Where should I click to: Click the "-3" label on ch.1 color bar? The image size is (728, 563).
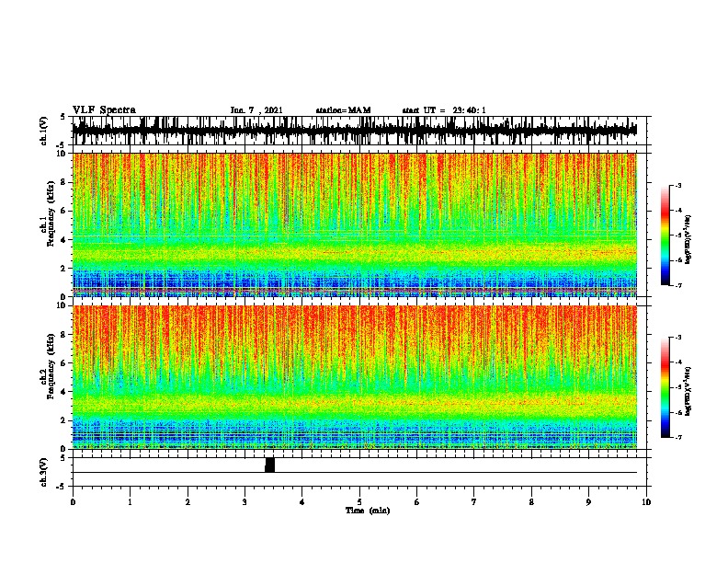pos(678,185)
